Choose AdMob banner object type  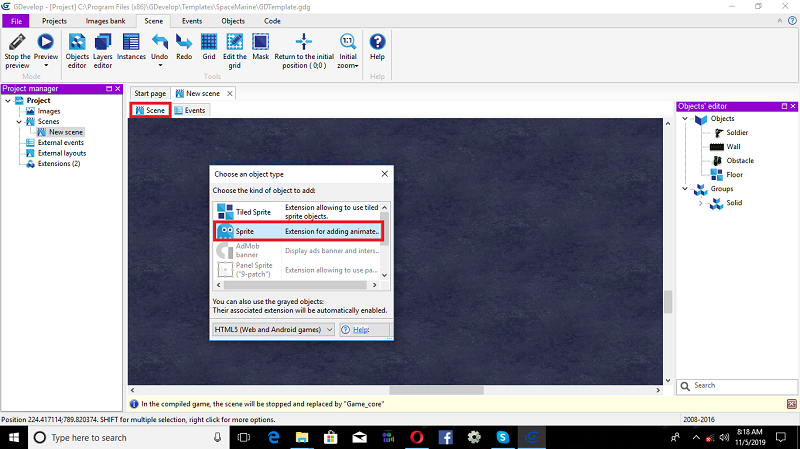point(297,251)
